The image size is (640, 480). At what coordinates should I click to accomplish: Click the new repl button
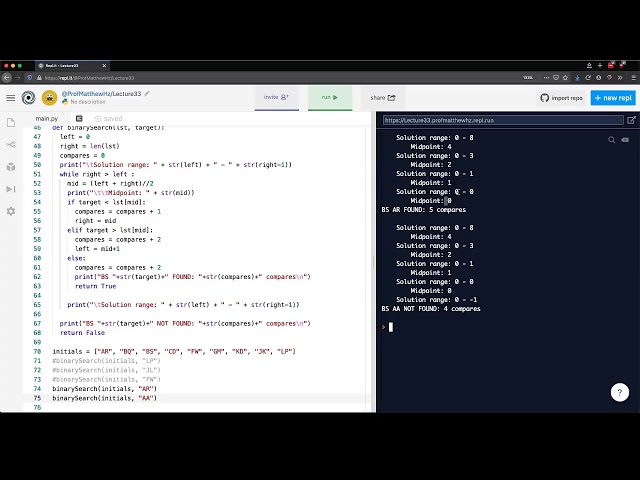(x=612, y=98)
